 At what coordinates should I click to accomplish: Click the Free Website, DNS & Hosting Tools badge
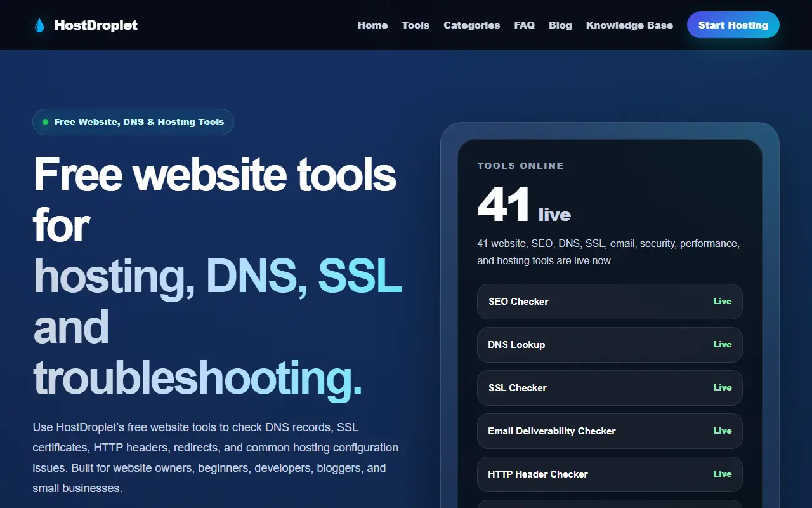click(x=133, y=122)
